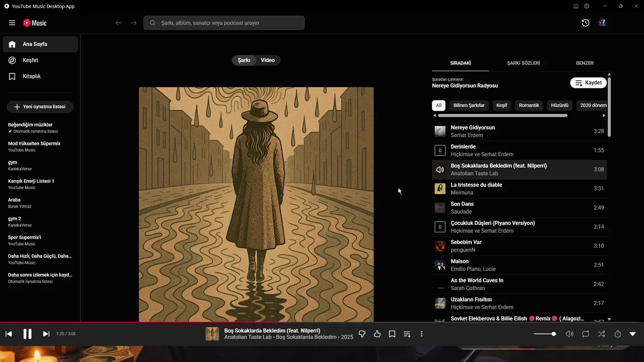Open more actions three-dot menu
The image size is (644, 362).
[422, 334]
